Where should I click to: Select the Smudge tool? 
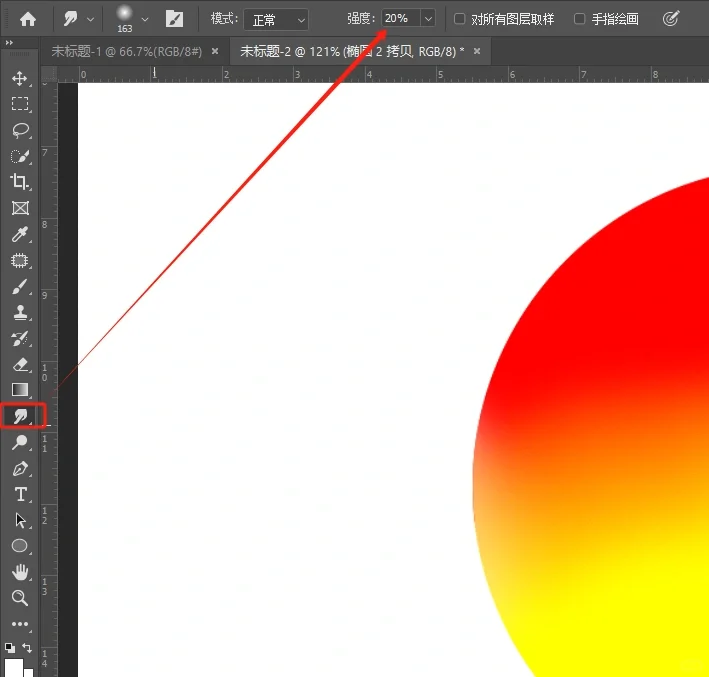19,415
